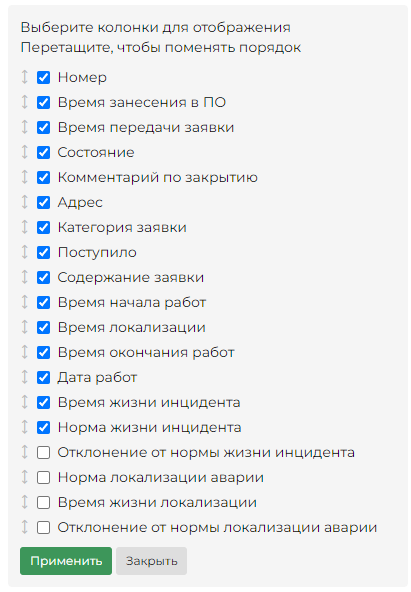Viewport: 411px width, 592px height.
Task: Uncheck the Номер column checkbox
Action: (43, 77)
